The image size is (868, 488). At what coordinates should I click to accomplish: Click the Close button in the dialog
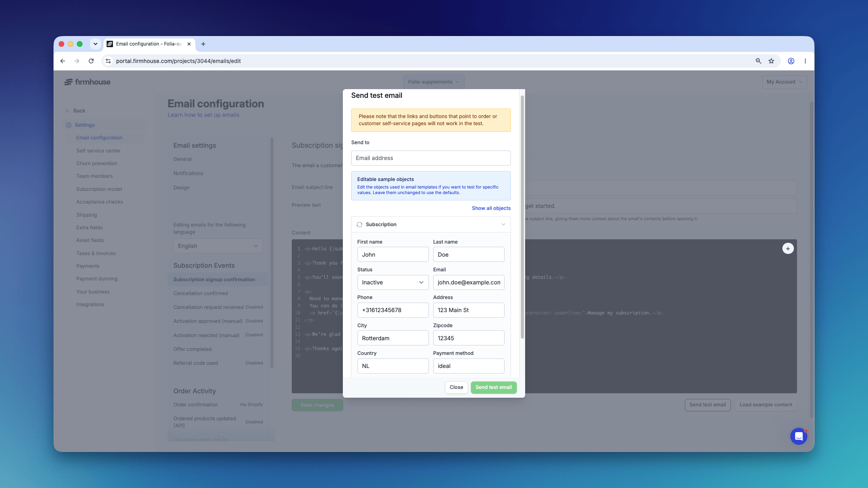[456, 387]
